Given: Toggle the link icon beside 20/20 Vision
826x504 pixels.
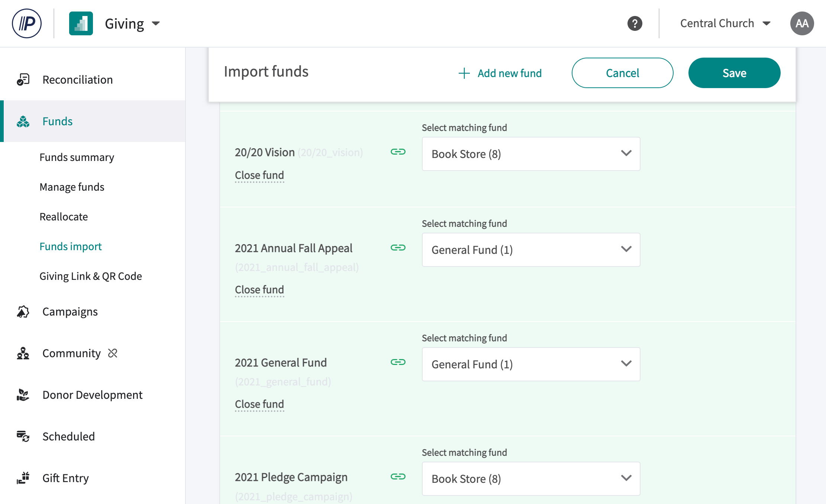Looking at the screenshot, I should [398, 152].
